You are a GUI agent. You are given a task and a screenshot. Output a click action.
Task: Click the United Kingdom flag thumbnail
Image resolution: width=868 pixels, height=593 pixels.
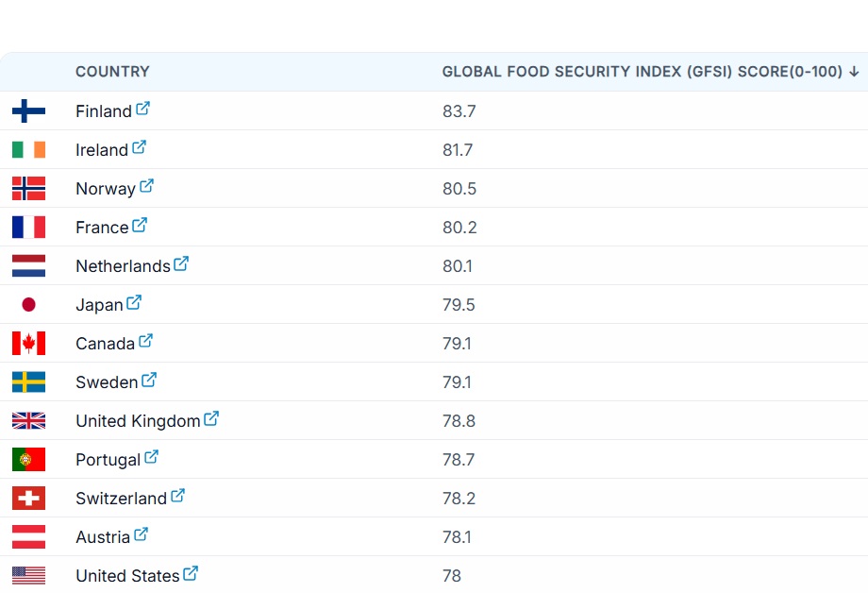pos(28,421)
